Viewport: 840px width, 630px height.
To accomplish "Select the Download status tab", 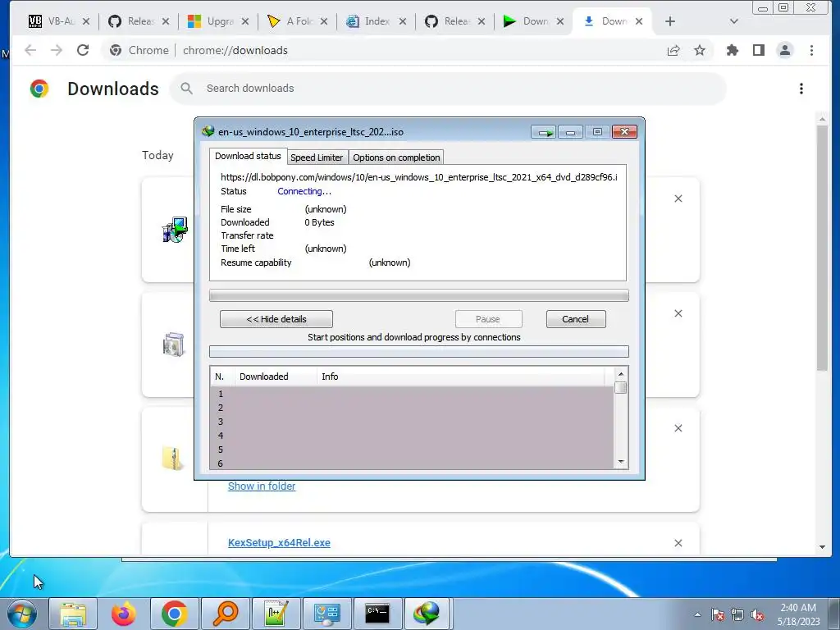I will [x=248, y=156].
